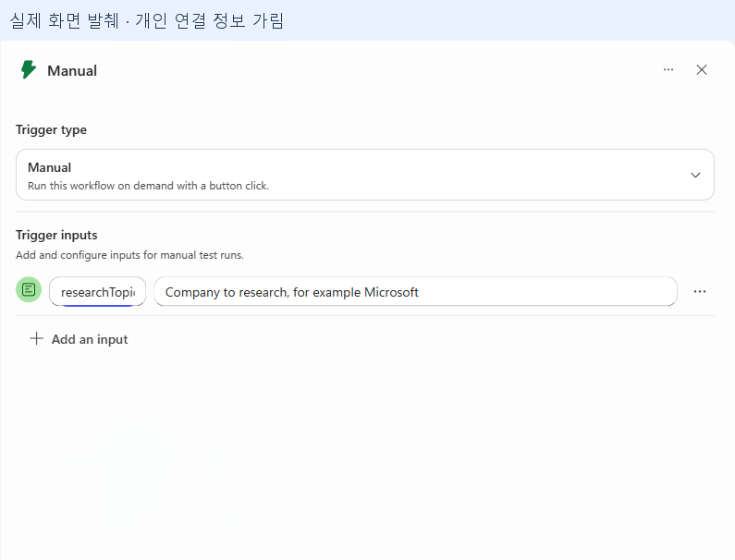Click the Korean caption text at top

pyautogui.click(x=147, y=20)
